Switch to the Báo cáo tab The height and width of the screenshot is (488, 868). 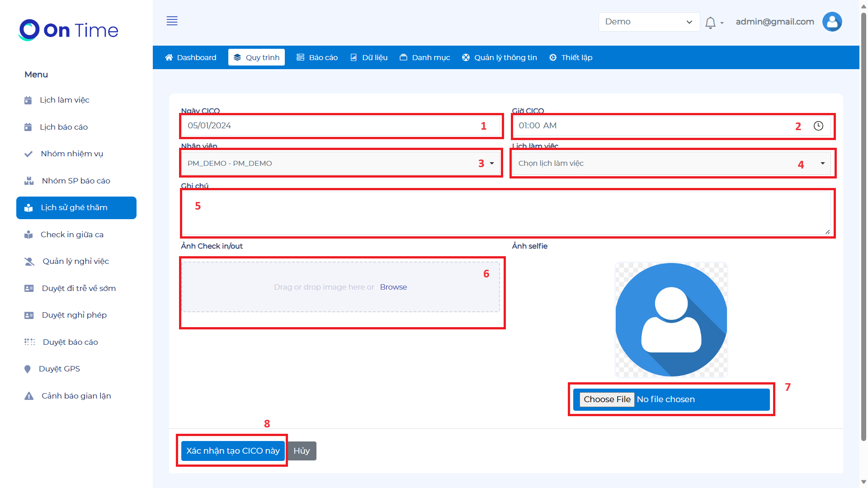[317, 57]
